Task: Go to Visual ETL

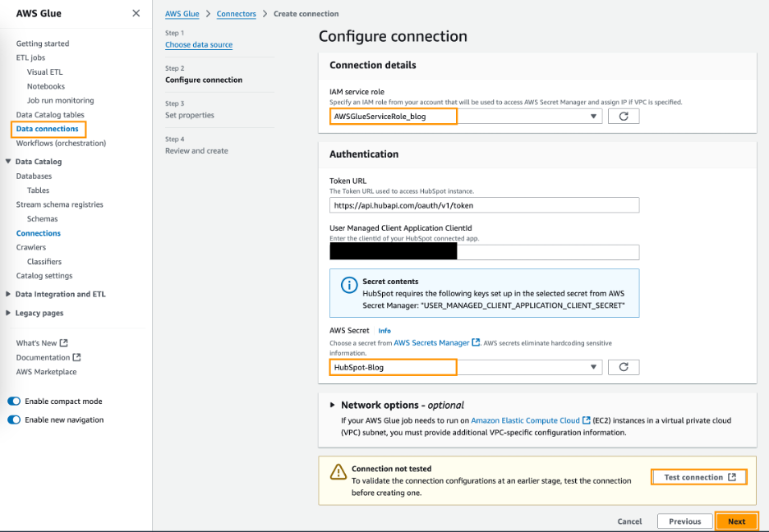Action: pos(44,71)
